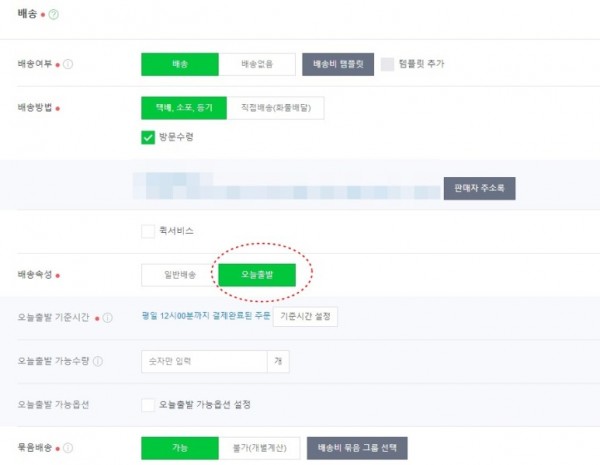Click the help icon next to 배송 heading
The width and height of the screenshot is (600, 465).
(54, 15)
